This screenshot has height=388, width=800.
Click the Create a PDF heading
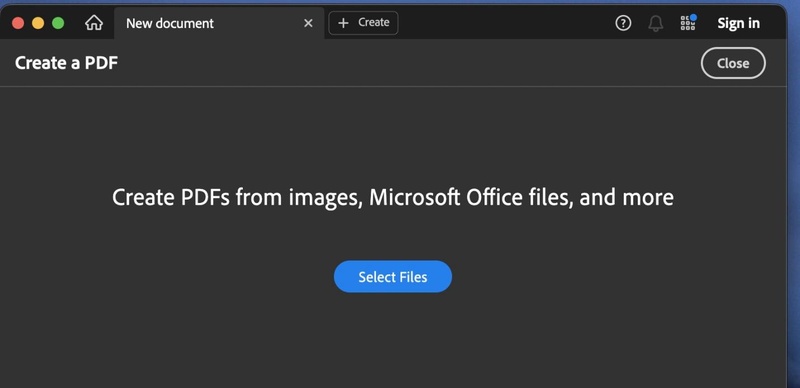[66, 63]
